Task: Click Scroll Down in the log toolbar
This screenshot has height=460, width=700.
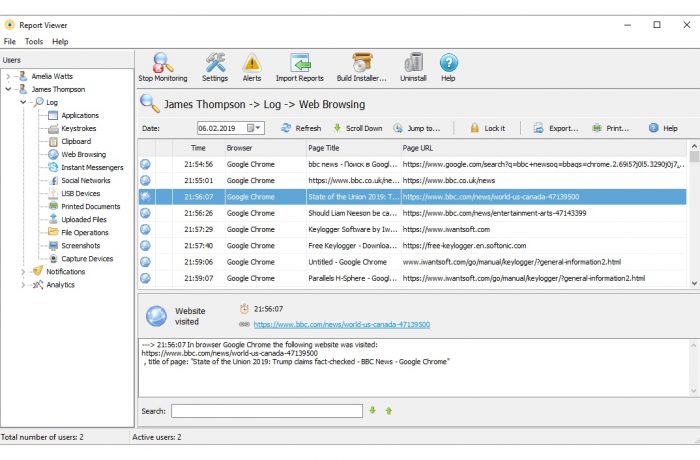Action: pyautogui.click(x=358, y=128)
